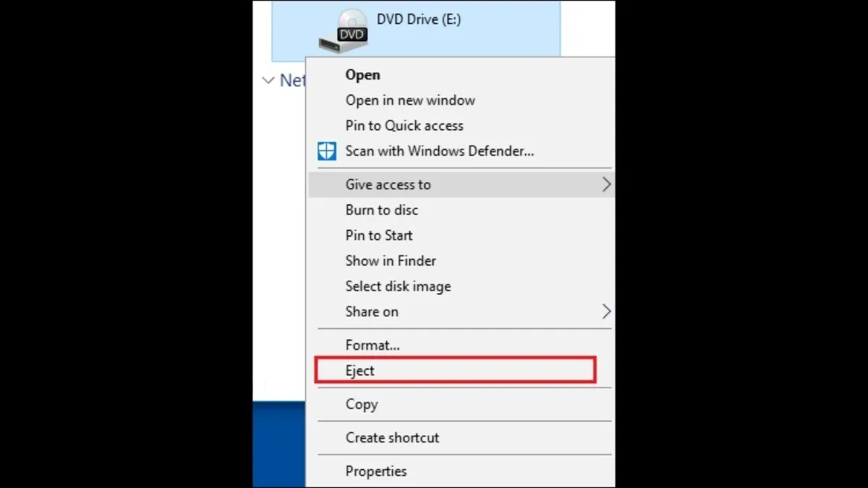Pin the DVD Drive to Quick access
The width and height of the screenshot is (868, 488).
pyautogui.click(x=404, y=125)
